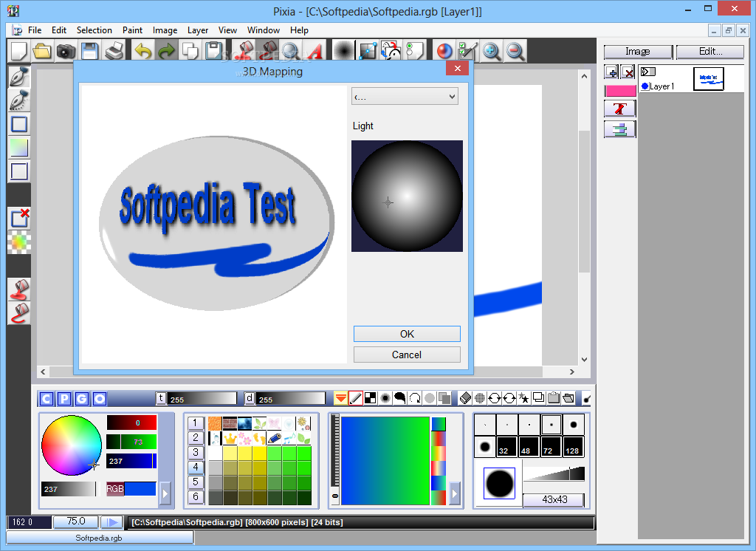
Task: Click the Edit... button in layer panel
Action: point(710,51)
